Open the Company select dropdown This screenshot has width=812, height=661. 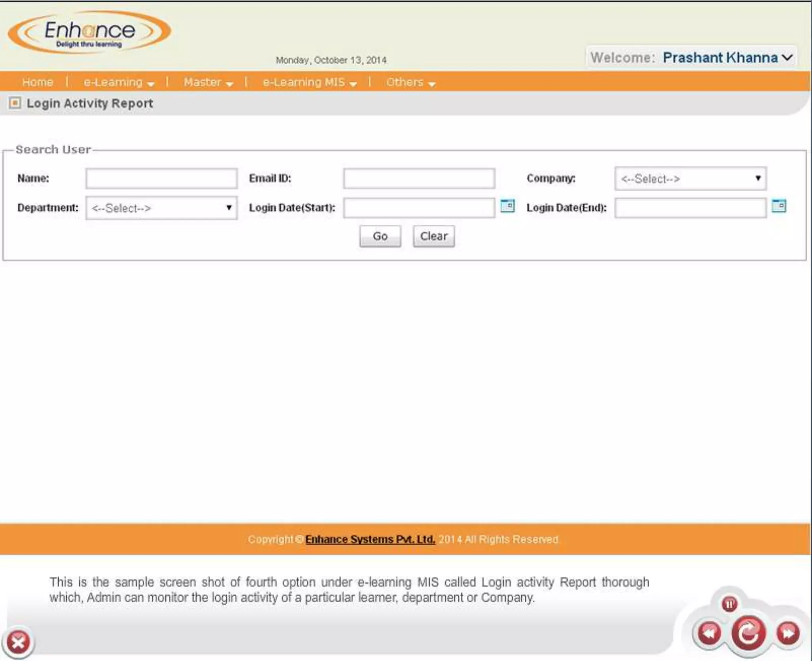point(690,179)
